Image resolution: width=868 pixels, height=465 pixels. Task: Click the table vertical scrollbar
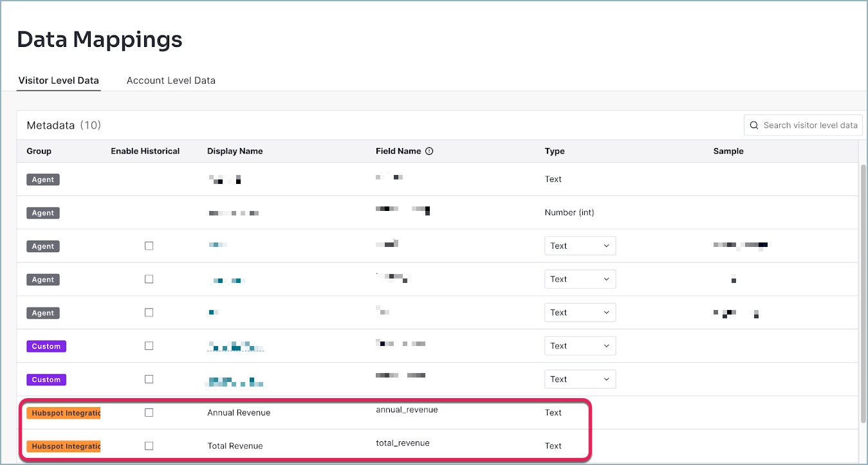point(863,293)
